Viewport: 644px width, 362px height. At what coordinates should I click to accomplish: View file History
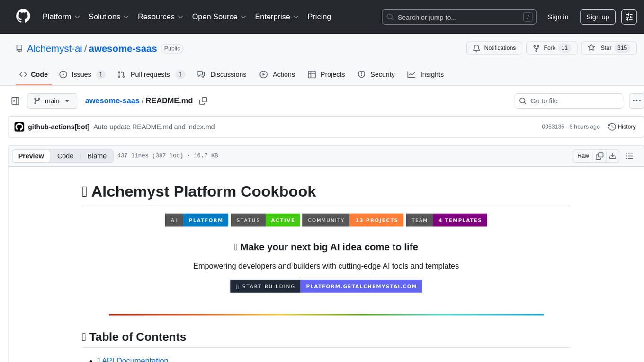pos(622,127)
